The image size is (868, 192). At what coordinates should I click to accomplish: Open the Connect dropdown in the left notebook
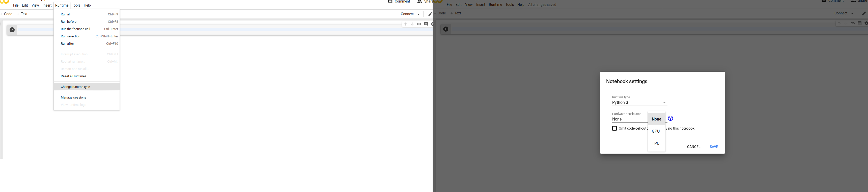coord(410,14)
